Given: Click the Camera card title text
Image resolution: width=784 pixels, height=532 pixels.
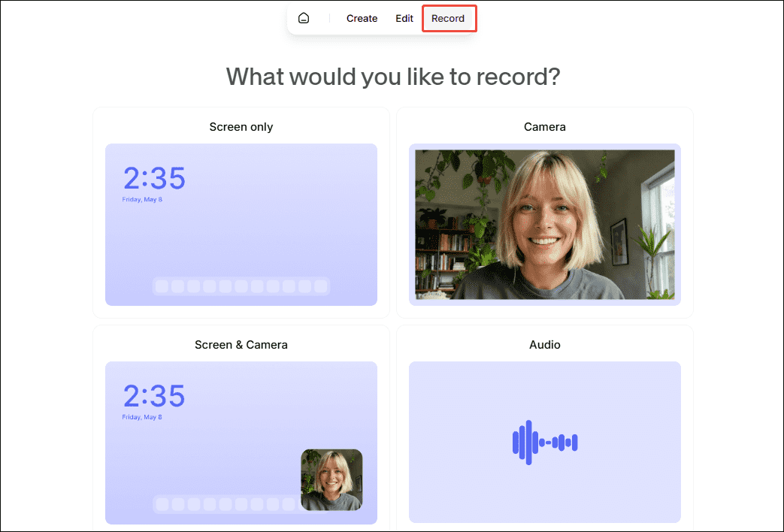Looking at the screenshot, I should click(544, 126).
